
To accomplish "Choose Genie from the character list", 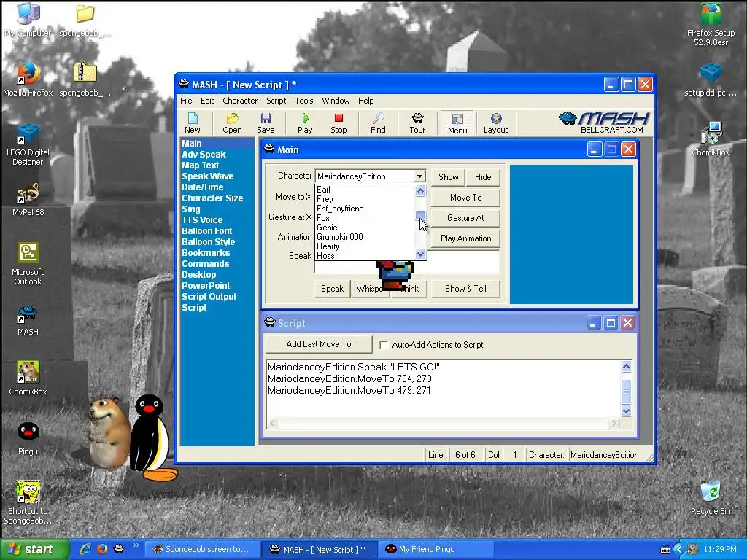I will [x=365, y=227].
